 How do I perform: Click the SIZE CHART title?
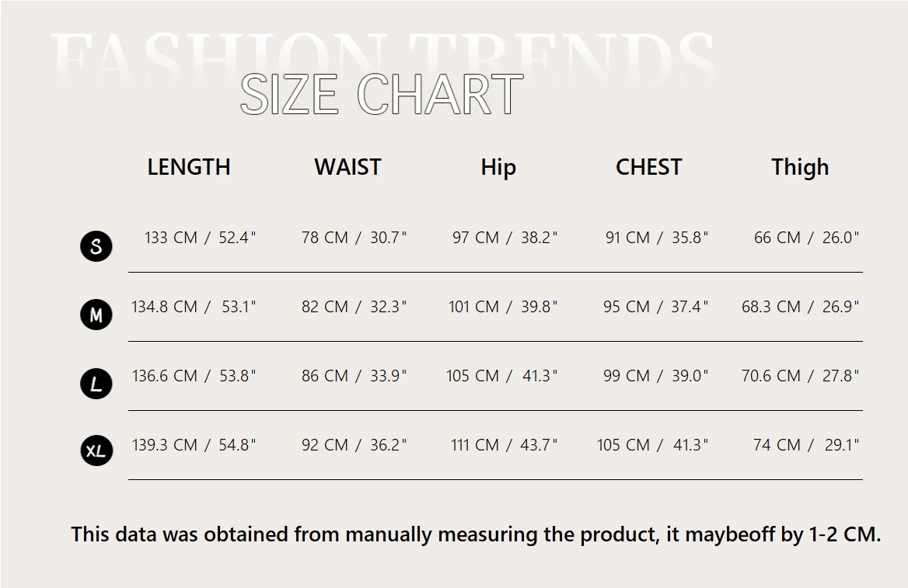[381, 96]
